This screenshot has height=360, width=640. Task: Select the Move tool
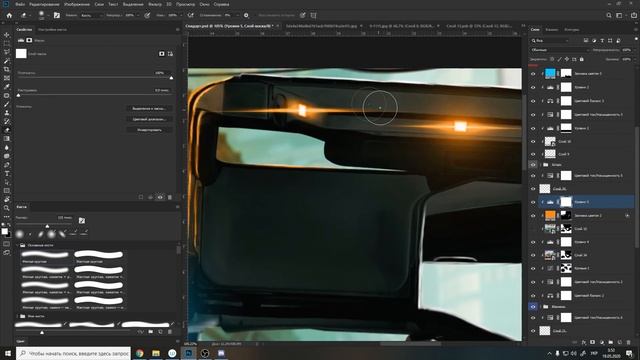tap(7, 35)
